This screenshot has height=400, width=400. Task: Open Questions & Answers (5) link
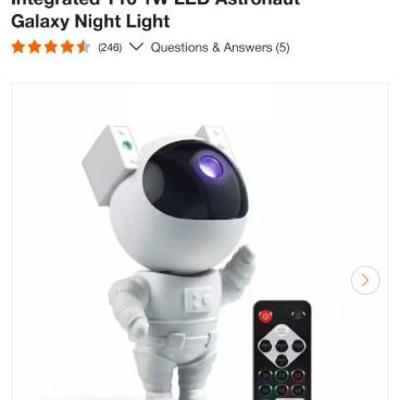coord(220,48)
